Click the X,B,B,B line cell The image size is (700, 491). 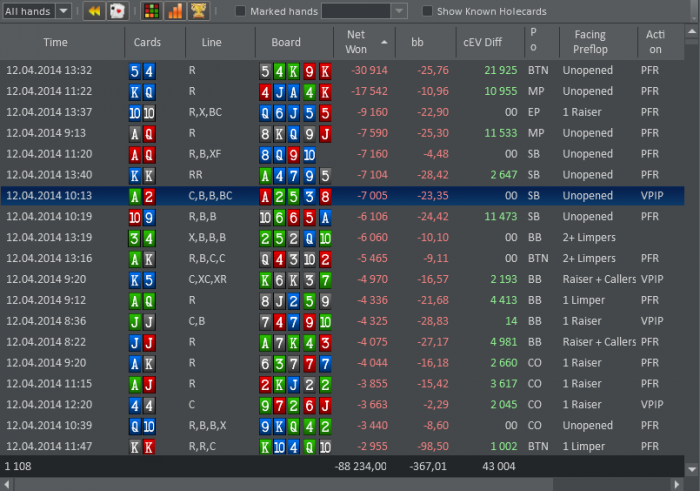click(x=207, y=237)
